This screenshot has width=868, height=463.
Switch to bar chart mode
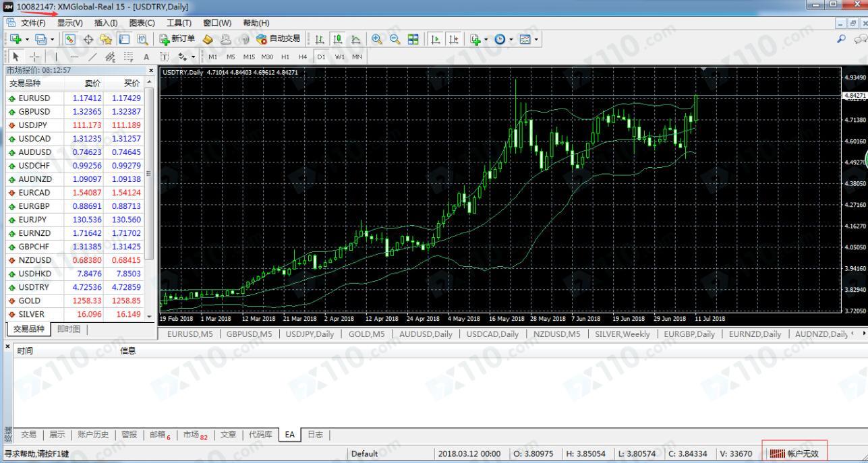coord(320,39)
